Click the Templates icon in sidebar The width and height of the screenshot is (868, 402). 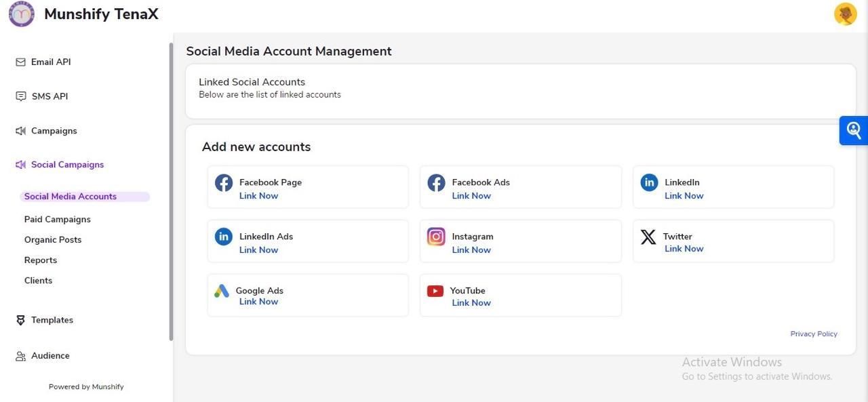click(x=20, y=319)
